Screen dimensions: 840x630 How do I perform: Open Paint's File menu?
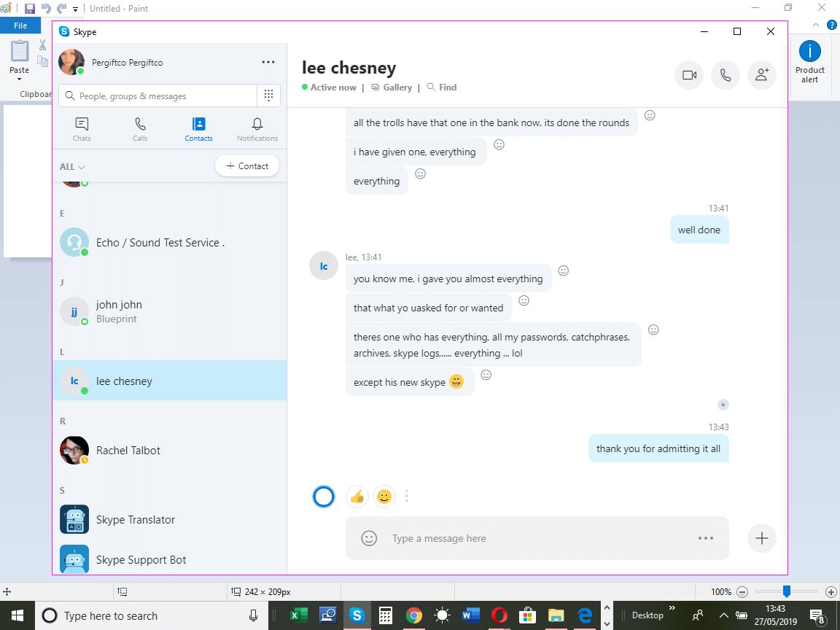pos(20,26)
